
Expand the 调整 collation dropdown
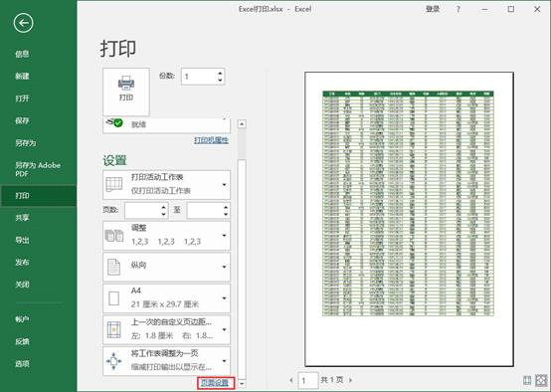click(166, 235)
